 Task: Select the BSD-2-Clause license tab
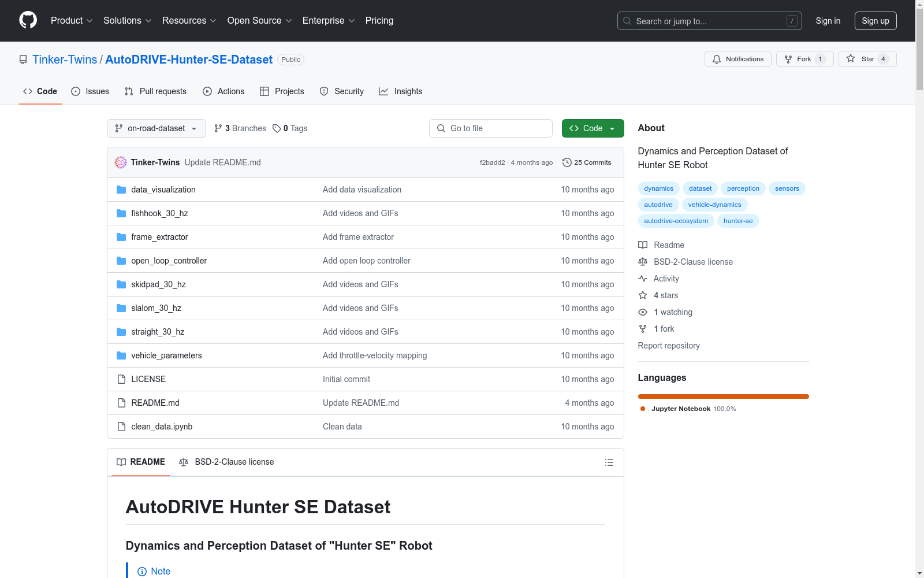click(226, 462)
